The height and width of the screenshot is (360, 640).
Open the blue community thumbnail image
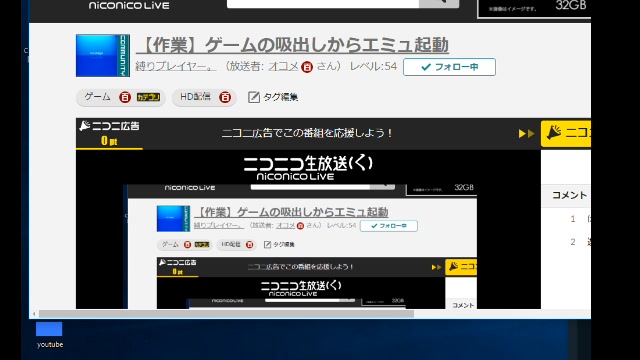point(103,56)
